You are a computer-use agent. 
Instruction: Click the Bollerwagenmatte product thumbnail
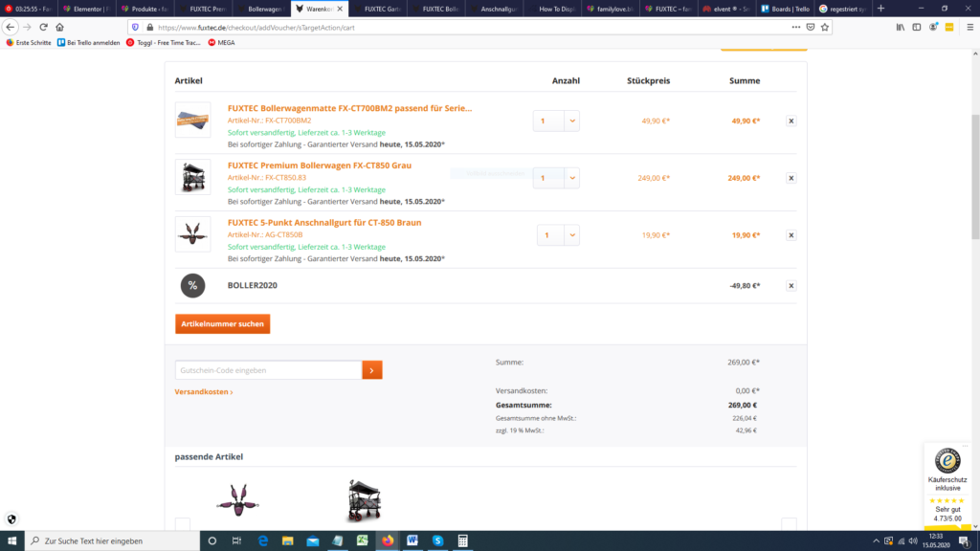click(x=192, y=120)
